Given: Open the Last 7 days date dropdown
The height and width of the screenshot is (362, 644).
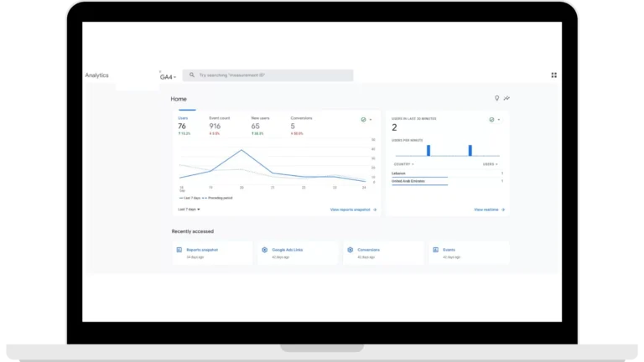Looking at the screenshot, I should [x=189, y=209].
